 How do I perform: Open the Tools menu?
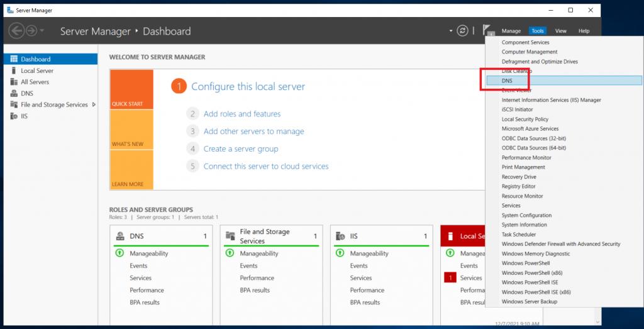point(538,31)
